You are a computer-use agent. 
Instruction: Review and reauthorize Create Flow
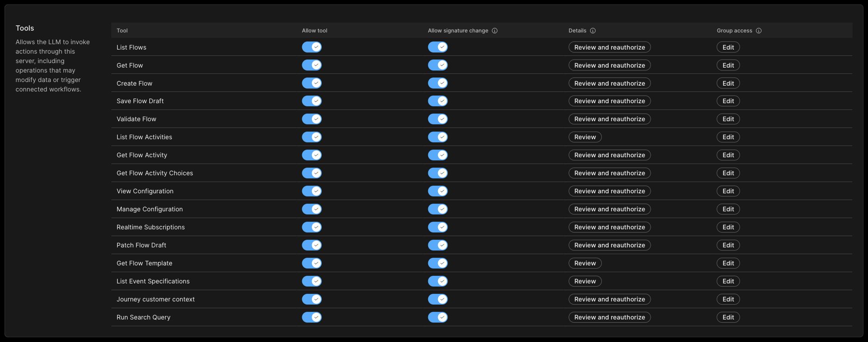click(x=609, y=83)
